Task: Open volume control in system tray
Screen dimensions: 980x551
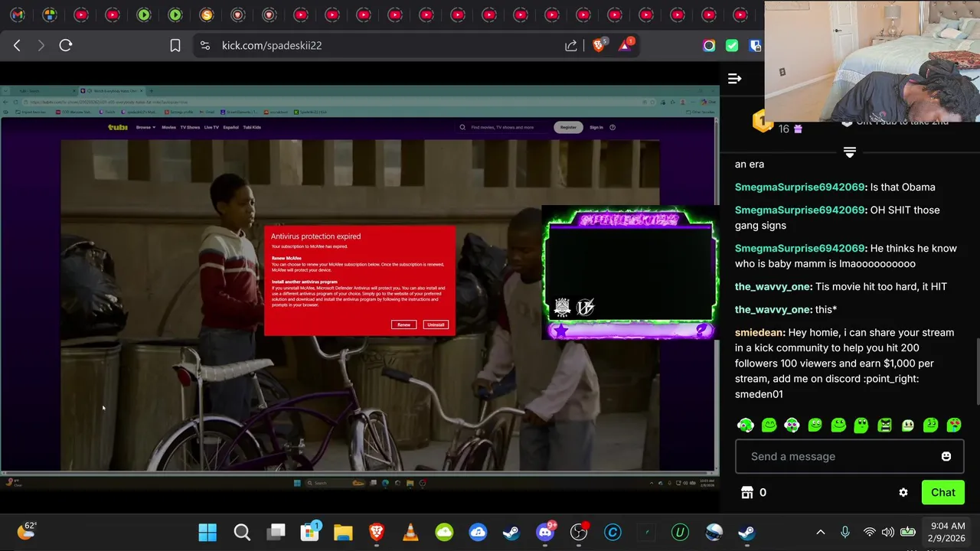Action: [888, 532]
